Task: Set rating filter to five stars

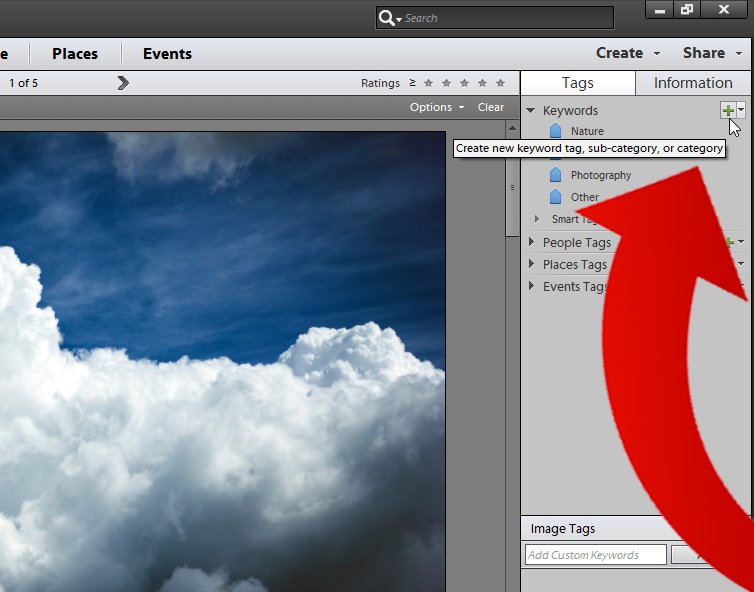Action: pyautogui.click(x=501, y=83)
